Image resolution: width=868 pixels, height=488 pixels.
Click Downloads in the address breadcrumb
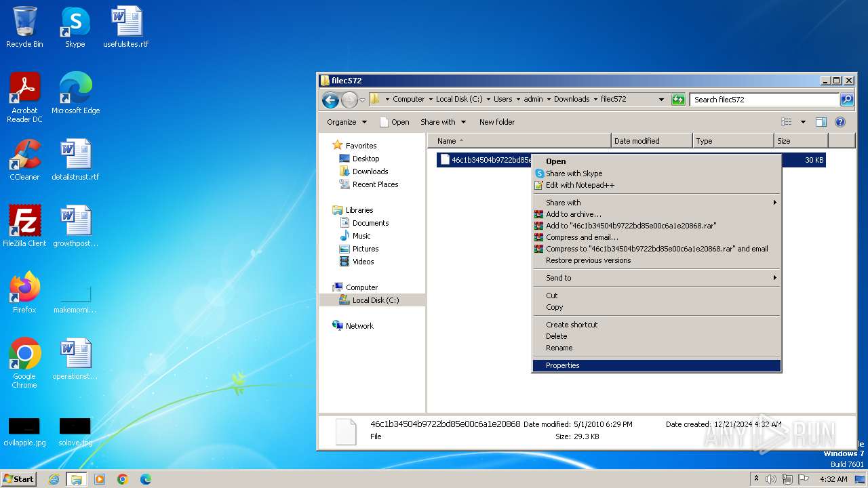(572, 99)
